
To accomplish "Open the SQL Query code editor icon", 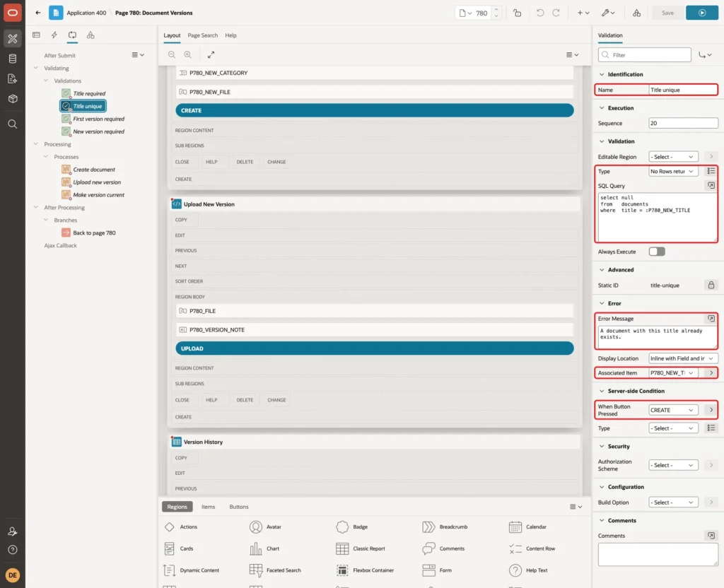I will tap(711, 186).
